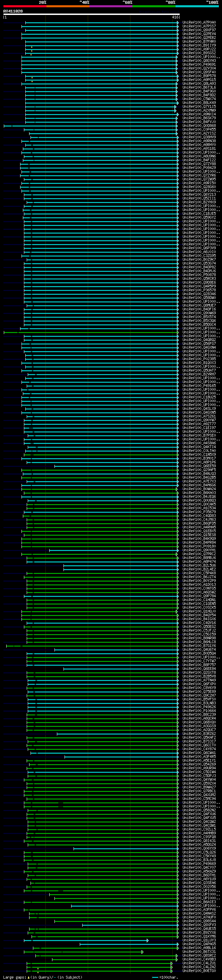Click the green ~80% identity legend segment
Viewport: 222px width, 980px height.
point(154,6)
